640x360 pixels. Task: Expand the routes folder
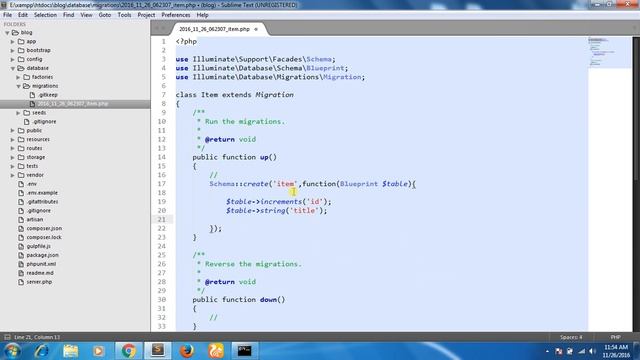[13, 149]
